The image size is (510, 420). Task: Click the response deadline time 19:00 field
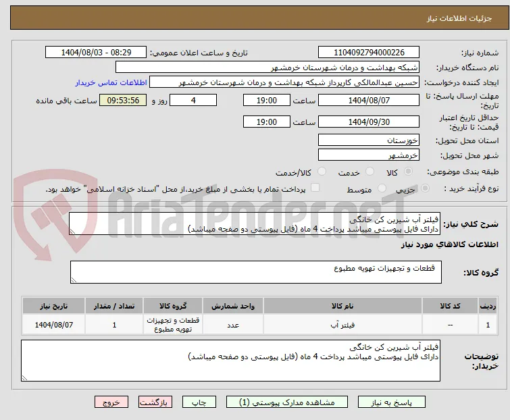[267, 100]
